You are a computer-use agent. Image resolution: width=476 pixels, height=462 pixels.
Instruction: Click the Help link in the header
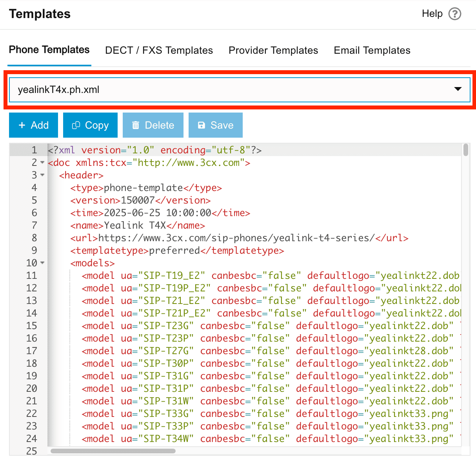click(432, 14)
